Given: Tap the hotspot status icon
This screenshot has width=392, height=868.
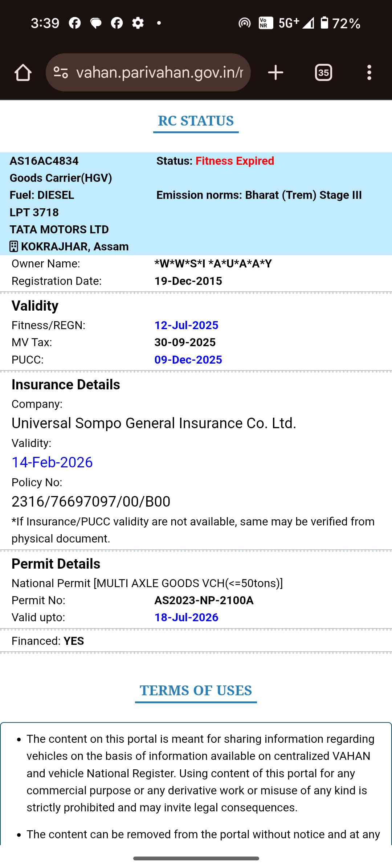Looking at the screenshot, I should pos(244,23).
